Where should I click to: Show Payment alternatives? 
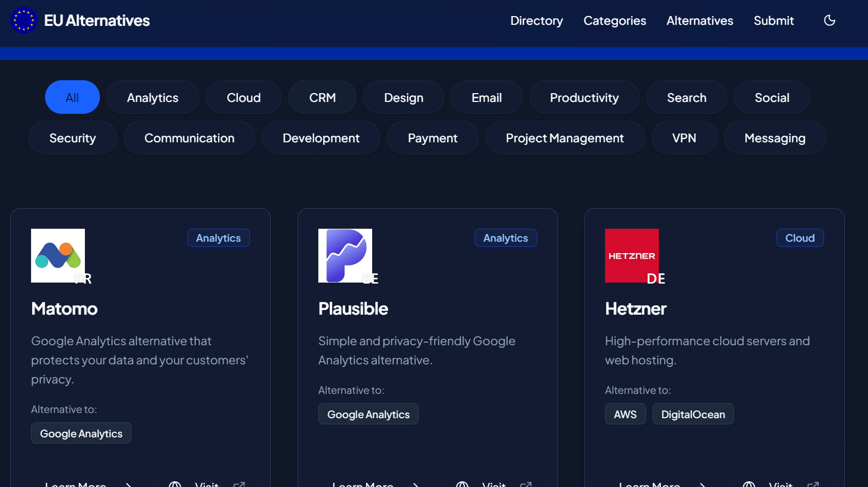tap(433, 138)
